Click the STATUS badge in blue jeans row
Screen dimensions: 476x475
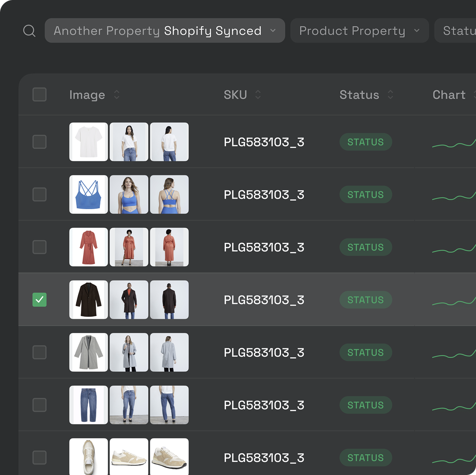tap(366, 405)
